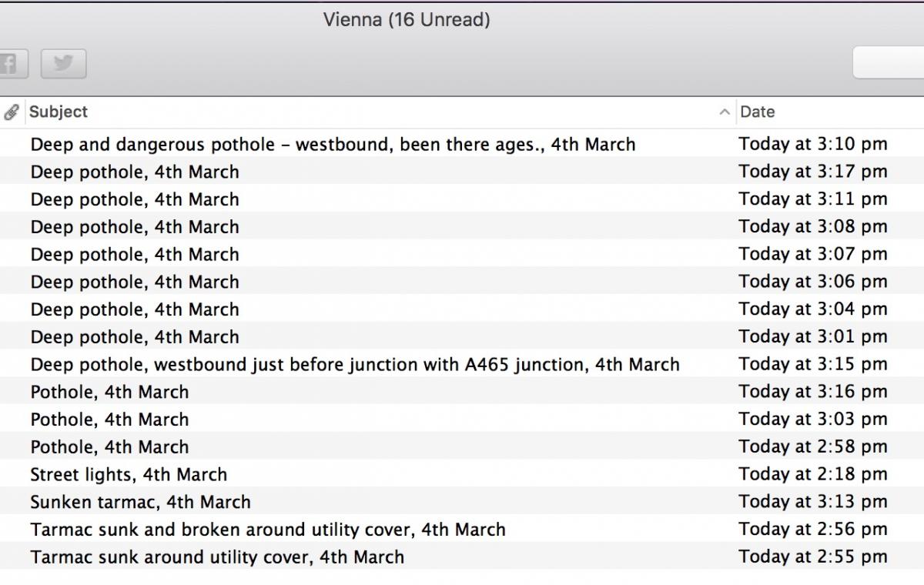This screenshot has height=585, width=924.
Task: Select 'Tarmac sunk around utility cover' article
Action: point(217,557)
